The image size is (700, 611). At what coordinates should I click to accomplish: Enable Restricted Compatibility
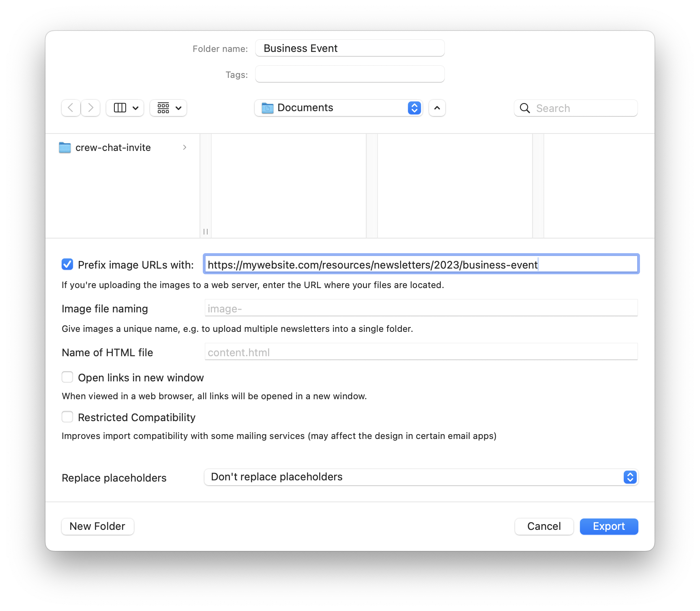(67, 417)
